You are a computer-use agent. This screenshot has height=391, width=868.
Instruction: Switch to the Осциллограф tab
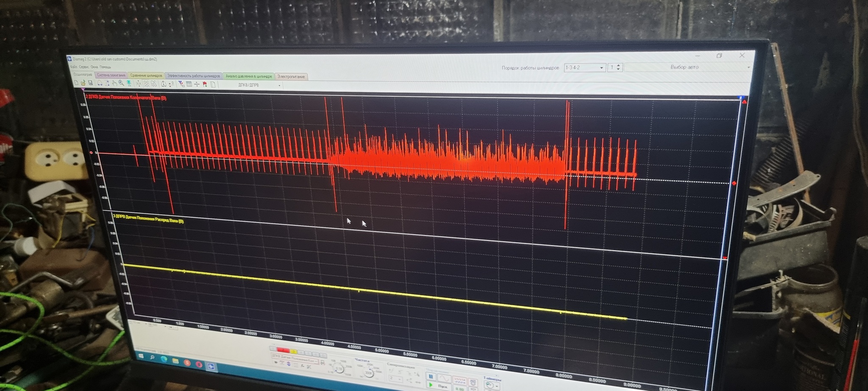[x=83, y=74]
